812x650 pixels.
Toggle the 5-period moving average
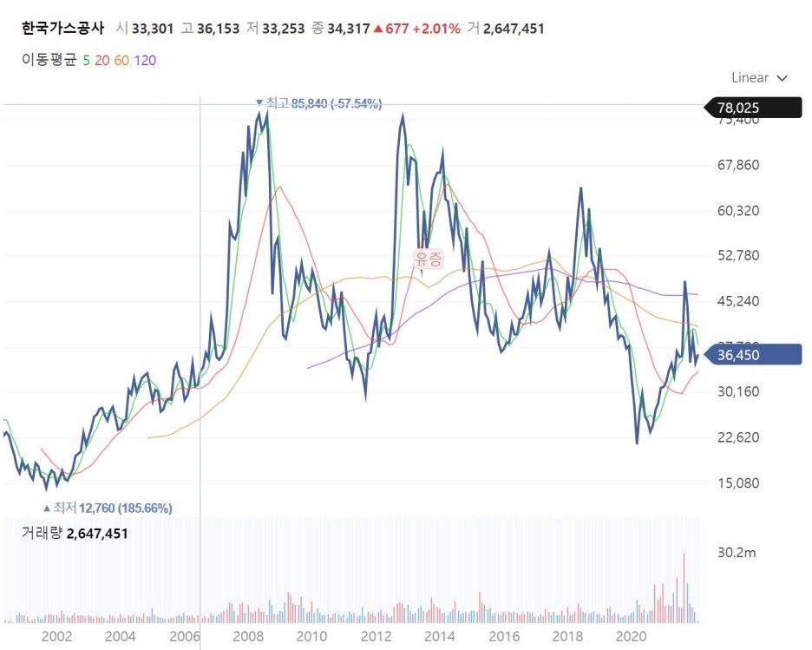[86, 61]
